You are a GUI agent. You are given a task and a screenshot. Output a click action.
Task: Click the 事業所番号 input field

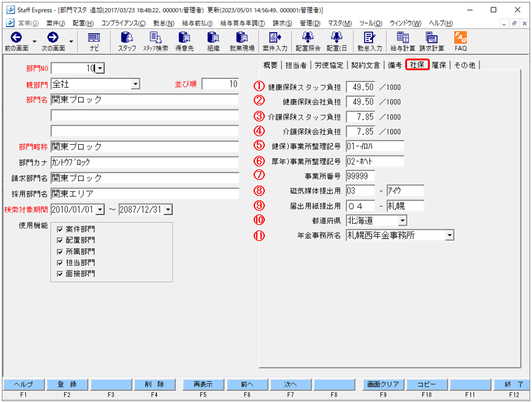point(360,176)
